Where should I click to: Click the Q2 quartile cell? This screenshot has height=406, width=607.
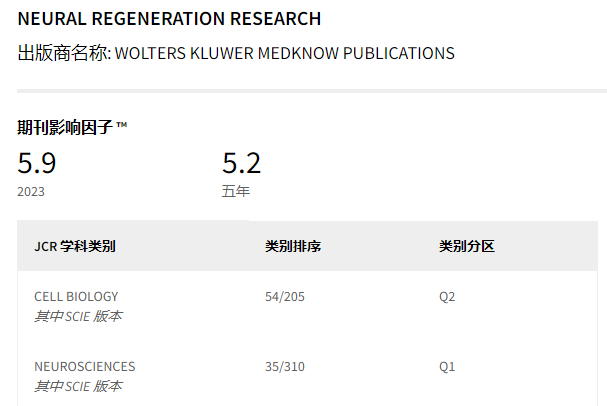[x=447, y=297]
